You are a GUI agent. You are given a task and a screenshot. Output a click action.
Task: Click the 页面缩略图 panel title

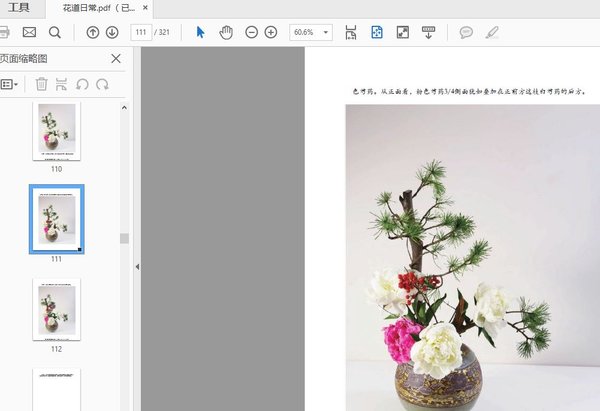(x=24, y=59)
